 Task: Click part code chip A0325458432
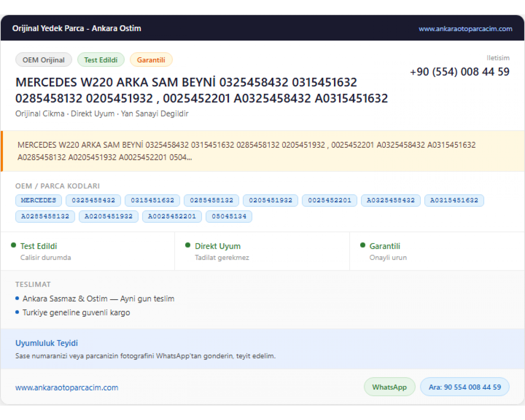coord(391,200)
